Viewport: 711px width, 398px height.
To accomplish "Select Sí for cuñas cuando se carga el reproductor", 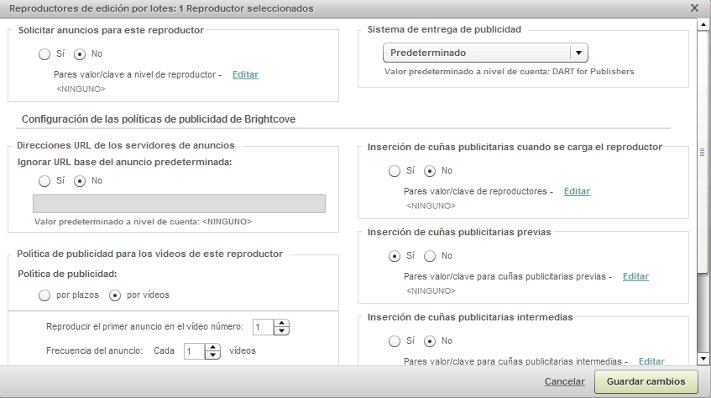I will click(x=394, y=171).
